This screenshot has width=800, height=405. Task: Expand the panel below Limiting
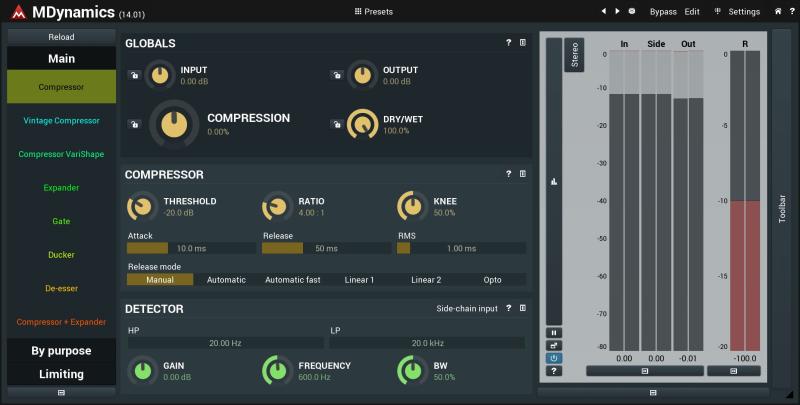point(61,392)
